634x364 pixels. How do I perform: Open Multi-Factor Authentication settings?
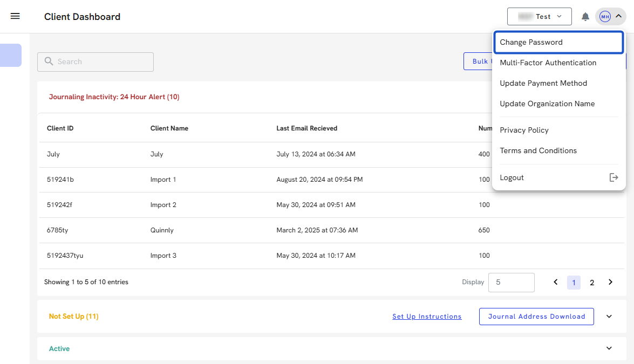pos(548,63)
